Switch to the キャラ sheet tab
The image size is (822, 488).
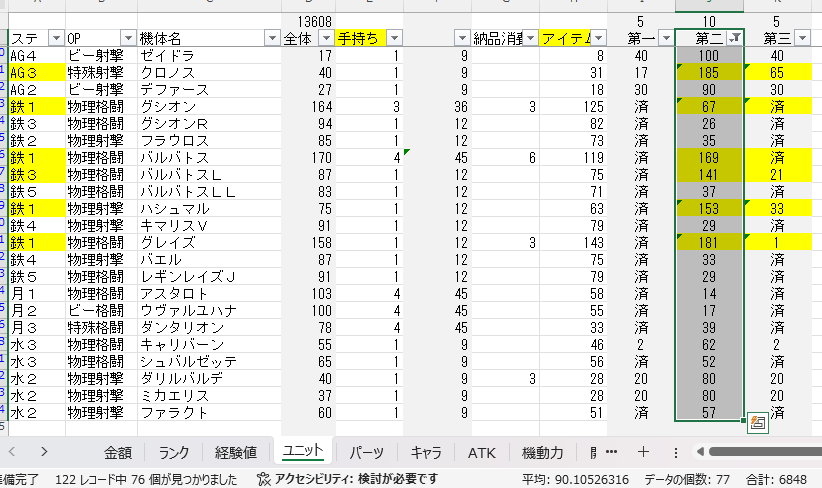pyautogui.click(x=426, y=452)
